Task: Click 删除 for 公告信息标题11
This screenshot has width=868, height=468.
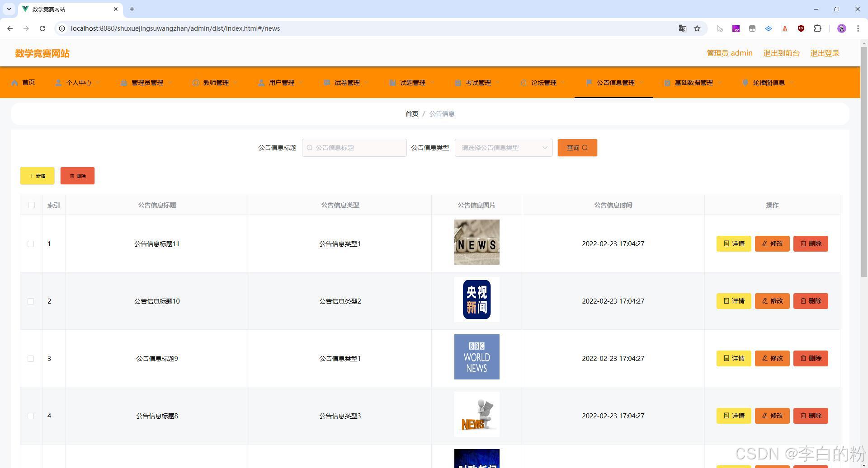Action: click(x=811, y=243)
